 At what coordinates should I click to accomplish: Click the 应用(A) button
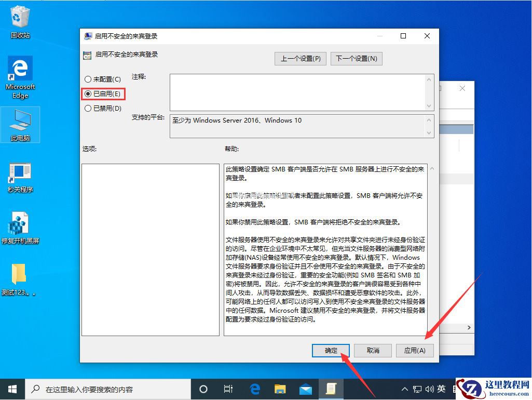pyautogui.click(x=415, y=350)
